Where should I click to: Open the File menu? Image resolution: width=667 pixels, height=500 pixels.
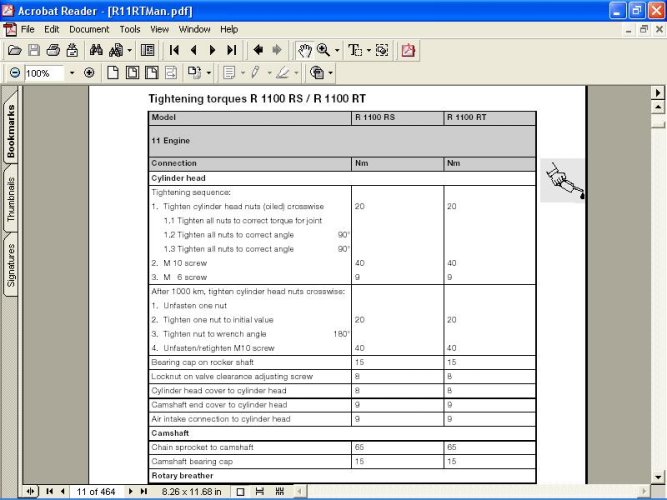point(27,29)
